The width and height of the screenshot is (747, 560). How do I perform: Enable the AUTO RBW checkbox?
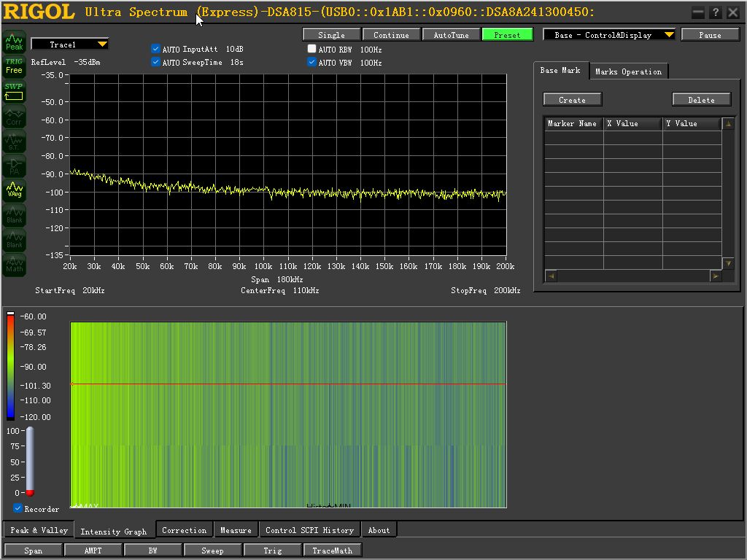tap(311, 49)
